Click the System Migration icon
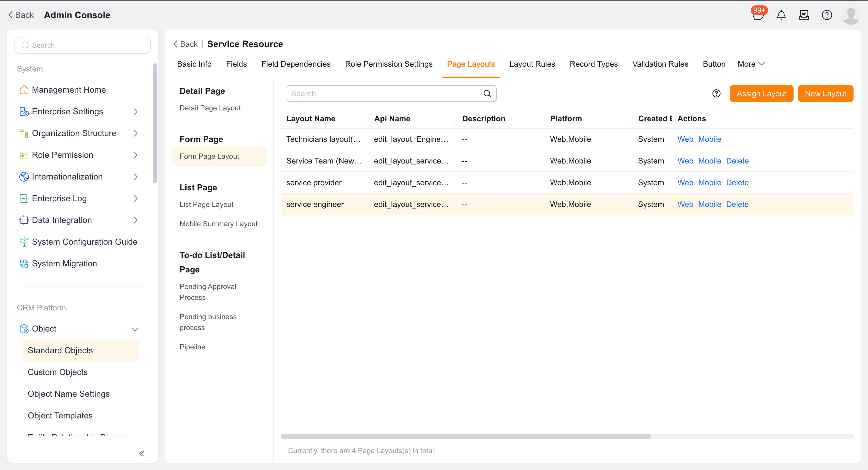This screenshot has height=470, width=868. coord(24,264)
